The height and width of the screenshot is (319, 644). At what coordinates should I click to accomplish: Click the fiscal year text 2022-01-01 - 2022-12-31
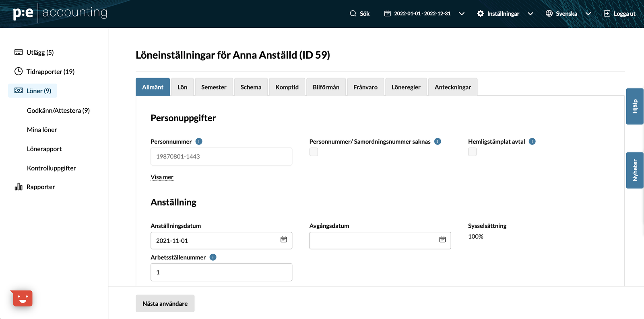pyautogui.click(x=422, y=14)
